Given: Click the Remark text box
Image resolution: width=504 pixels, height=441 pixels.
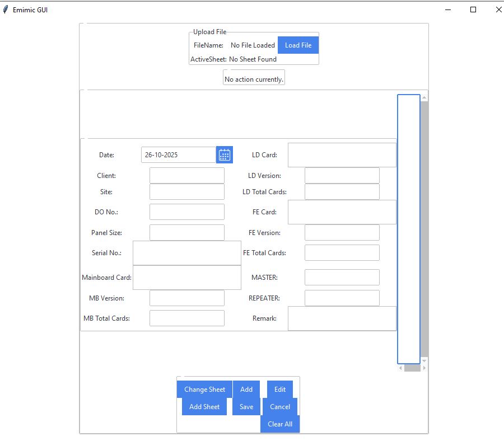Looking at the screenshot, I should pos(342,318).
